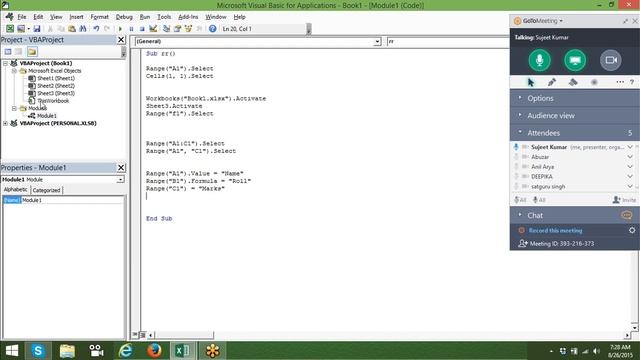640x360 pixels.
Task: Switch to the Alphabetic properties tab
Action: coord(16,190)
